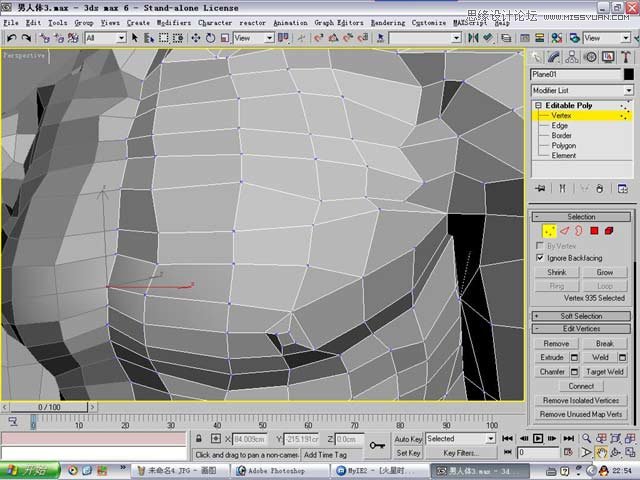Click the time slider showing 0 / 100
This screenshot has width=640, height=480.
coord(49,407)
